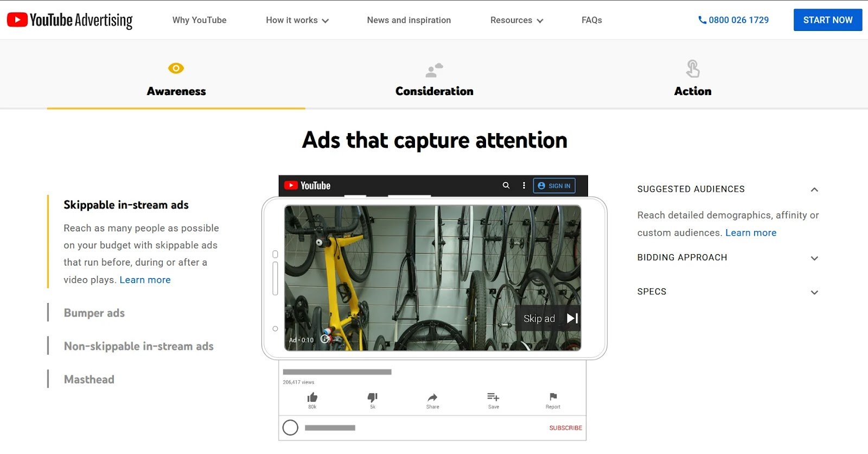Select Non-skippable in-stream ads in the list
The width and height of the screenshot is (868, 454).
138,346
